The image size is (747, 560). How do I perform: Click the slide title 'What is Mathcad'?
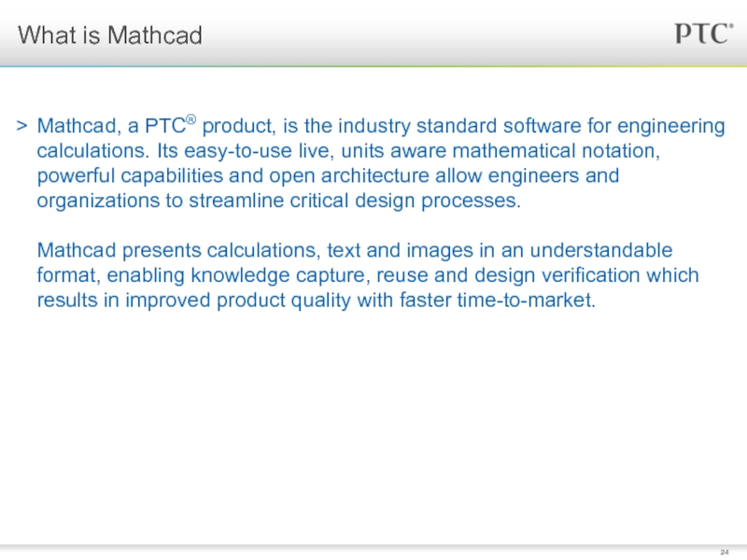click(x=110, y=35)
